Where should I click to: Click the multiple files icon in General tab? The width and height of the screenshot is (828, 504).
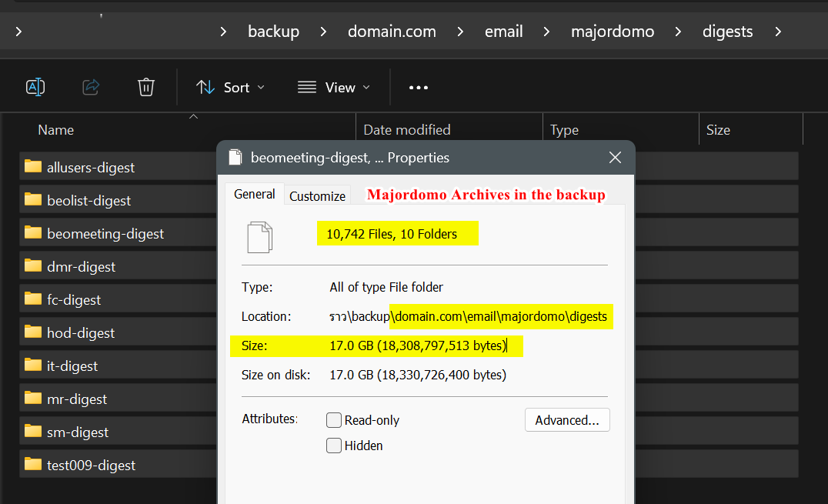coord(260,237)
